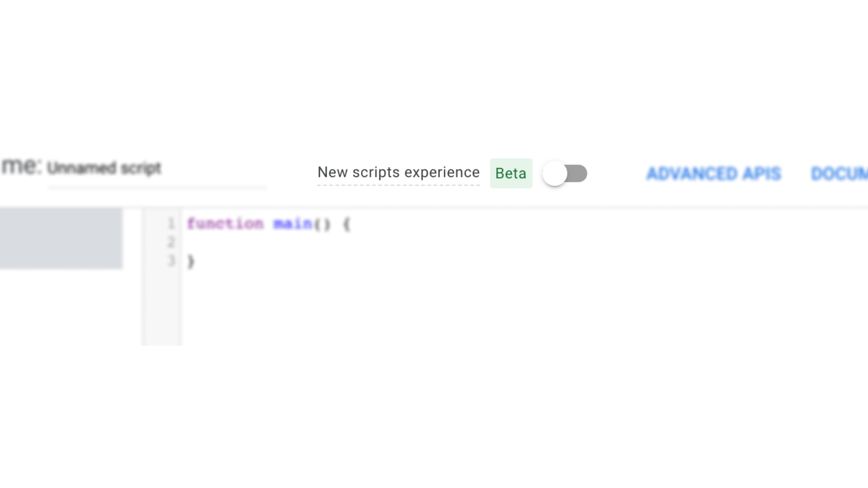868x488 pixels.
Task: Click line number 1 in the gutter
Action: 170,224
